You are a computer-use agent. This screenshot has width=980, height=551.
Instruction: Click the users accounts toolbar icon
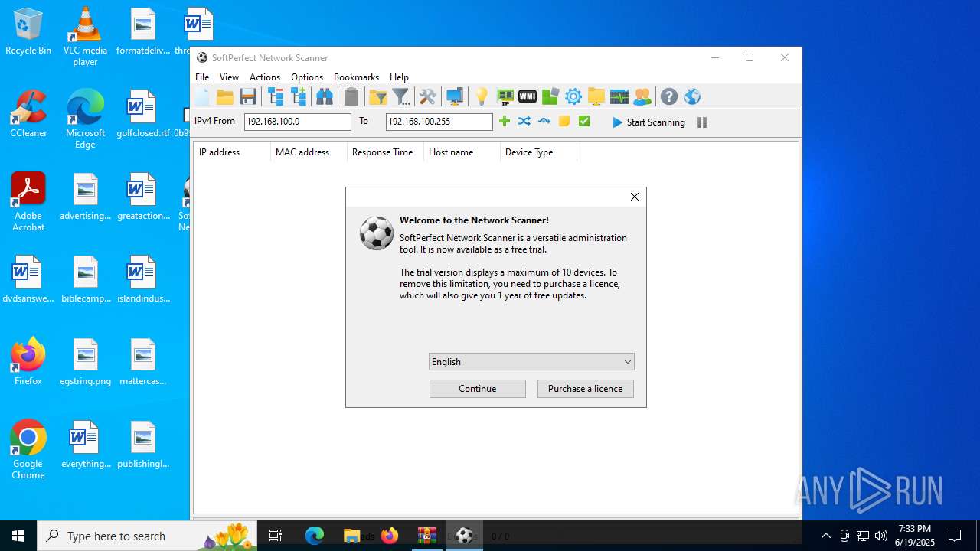[642, 96]
